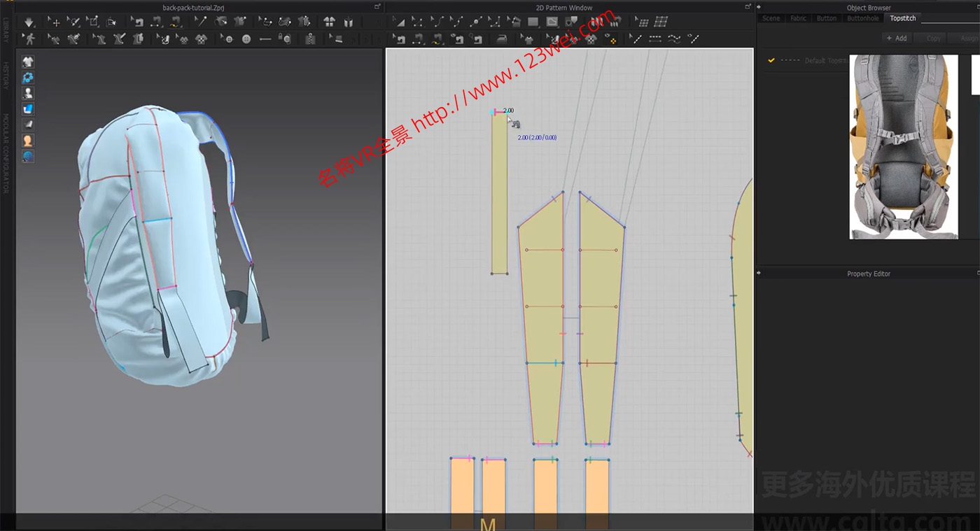980x531 pixels.
Task: Select the Edit Curvature tool
Action: coord(437,22)
